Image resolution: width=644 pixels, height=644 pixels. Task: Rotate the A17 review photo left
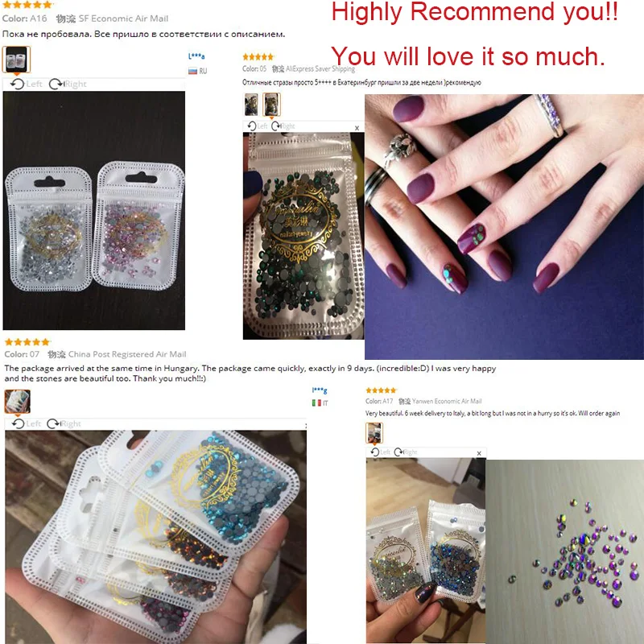380,452
